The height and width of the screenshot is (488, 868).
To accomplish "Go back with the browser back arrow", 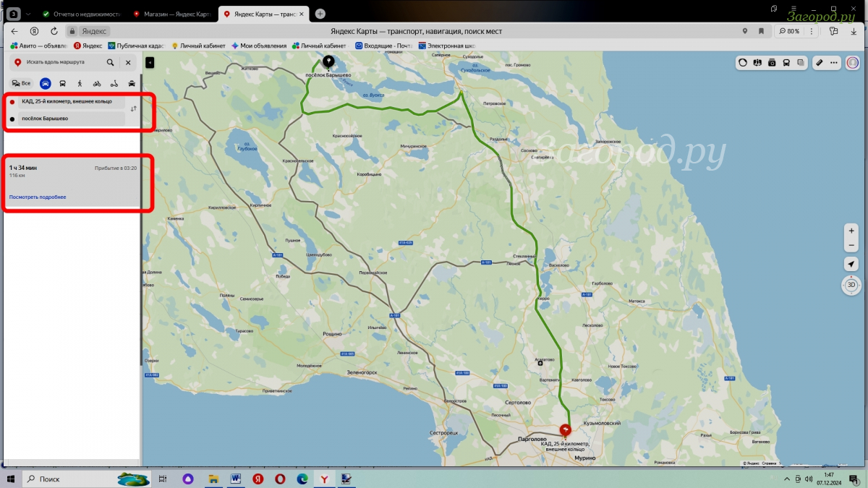I will [x=14, y=31].
